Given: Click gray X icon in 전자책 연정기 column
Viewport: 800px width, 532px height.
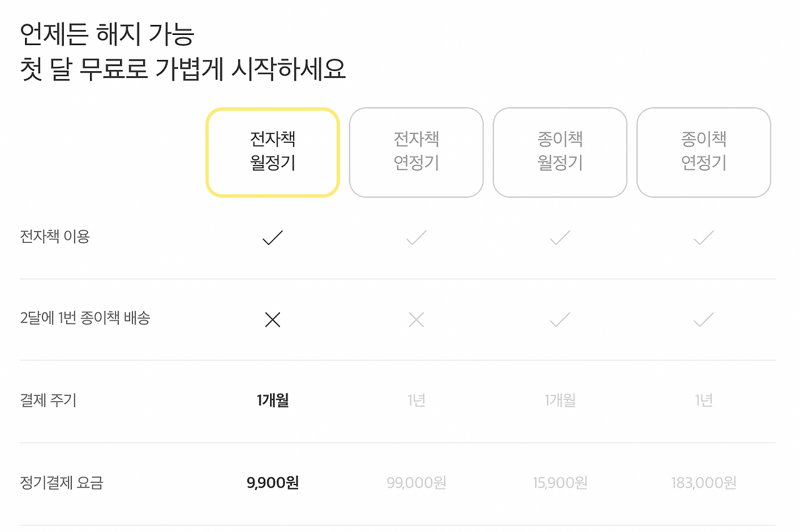Looking at the screenshot, I should pyautogui.click(x=416, y=320).
